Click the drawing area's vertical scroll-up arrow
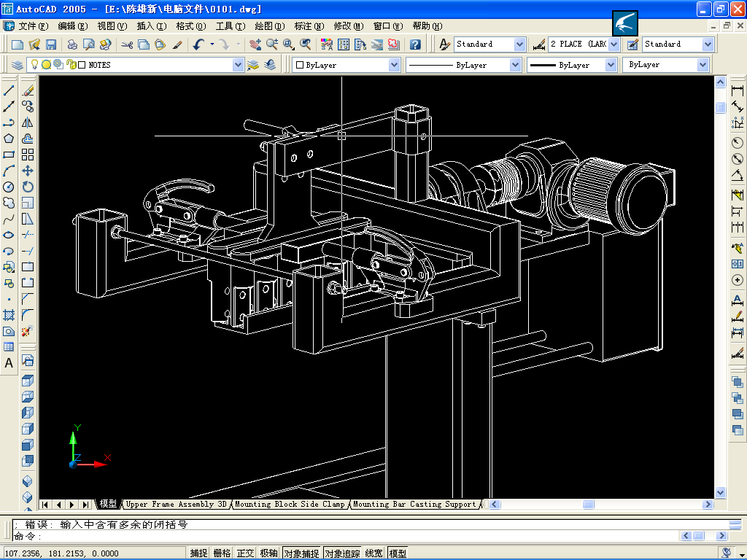This screenshot has width=747, height=560. [x=720, y=82]
